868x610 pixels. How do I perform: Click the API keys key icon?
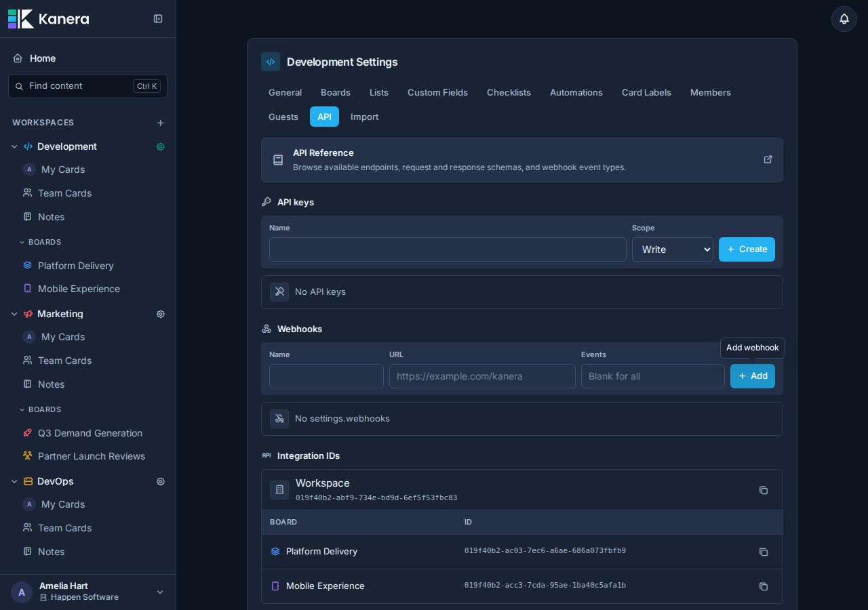(x=267, y=202)
